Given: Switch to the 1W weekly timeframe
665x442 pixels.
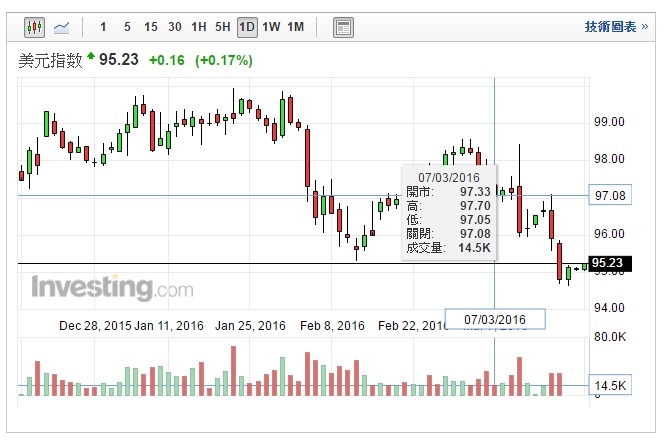Looking at the screenshot, I should pos(271,26).
